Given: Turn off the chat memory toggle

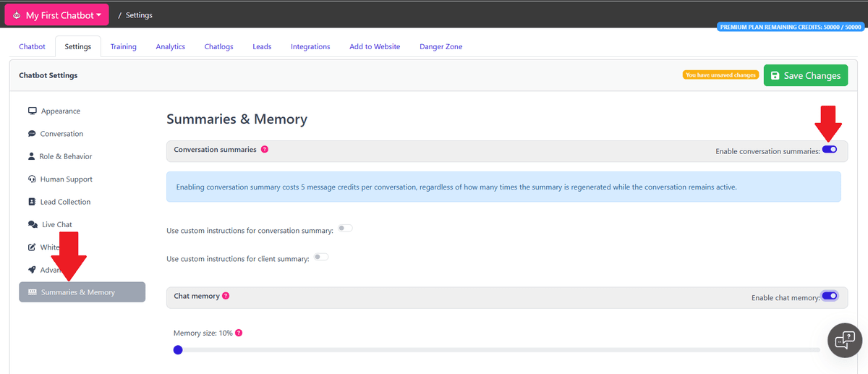Looking at the screenshot, I should [829, 296].
